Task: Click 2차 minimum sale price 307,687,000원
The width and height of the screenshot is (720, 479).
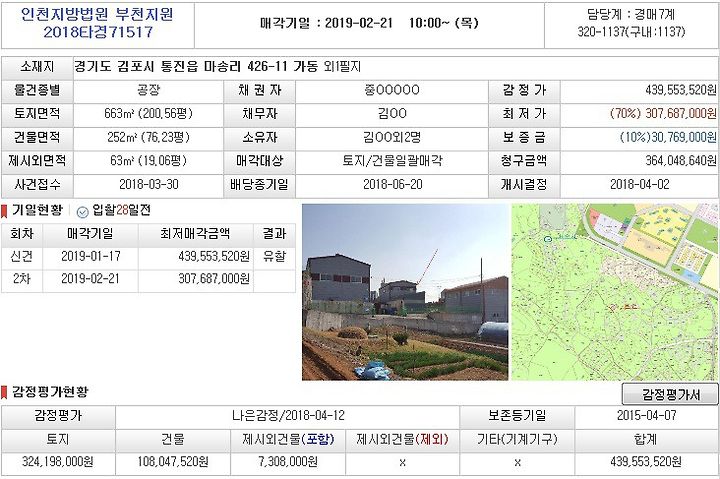Action: (x=214, y=279)
